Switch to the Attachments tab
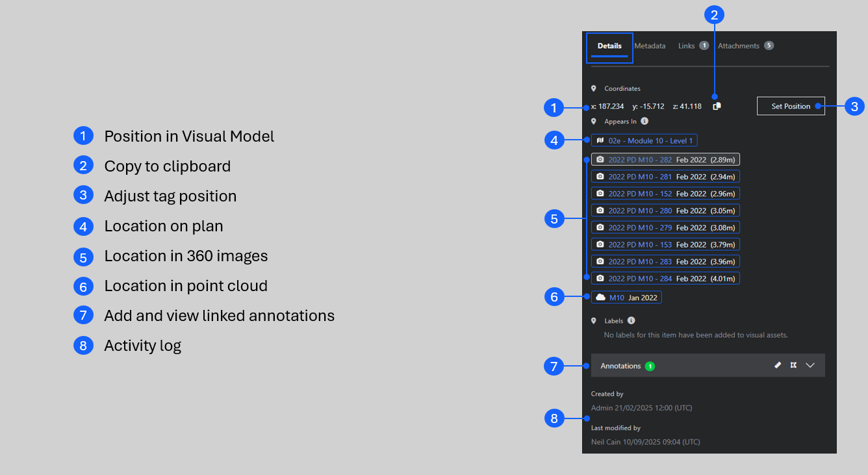The width and height of the screenshot is (868, 475). tap(746, 45)
